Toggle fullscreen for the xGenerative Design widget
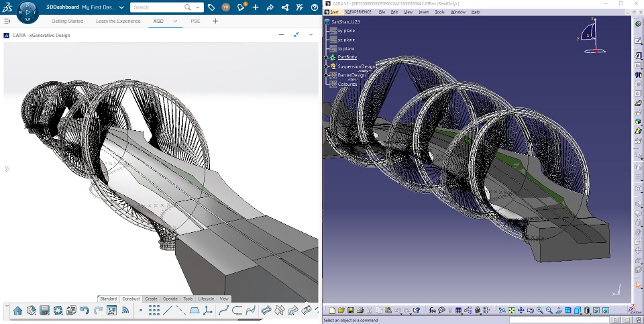Viewport: 644px width, 324px height. pos(296,35)
